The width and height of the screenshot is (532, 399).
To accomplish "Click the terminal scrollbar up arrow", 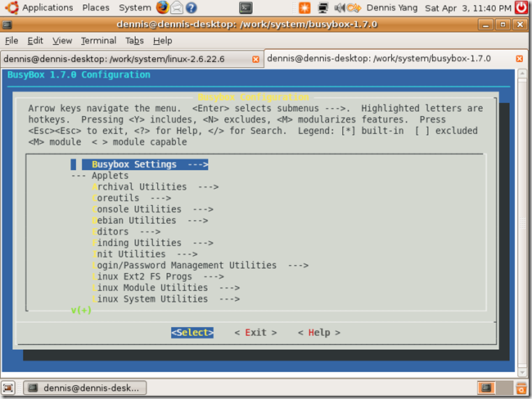I will pos(522,74).
